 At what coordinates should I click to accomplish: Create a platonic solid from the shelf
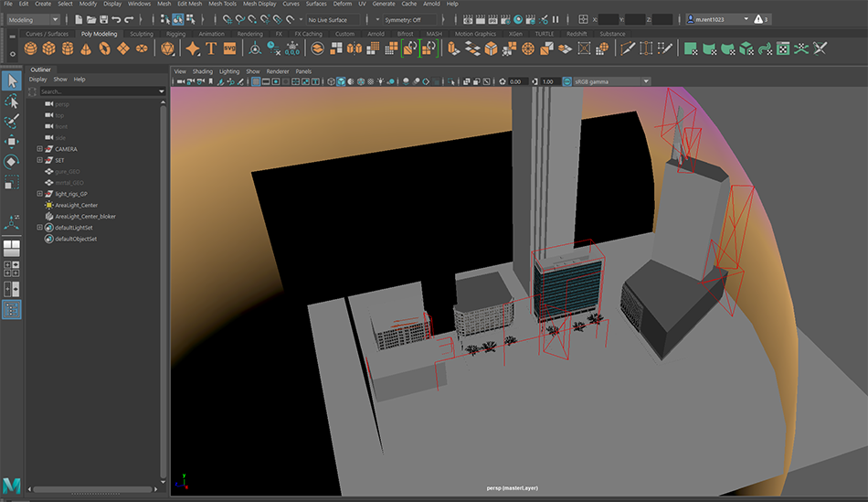click(167, 48)
